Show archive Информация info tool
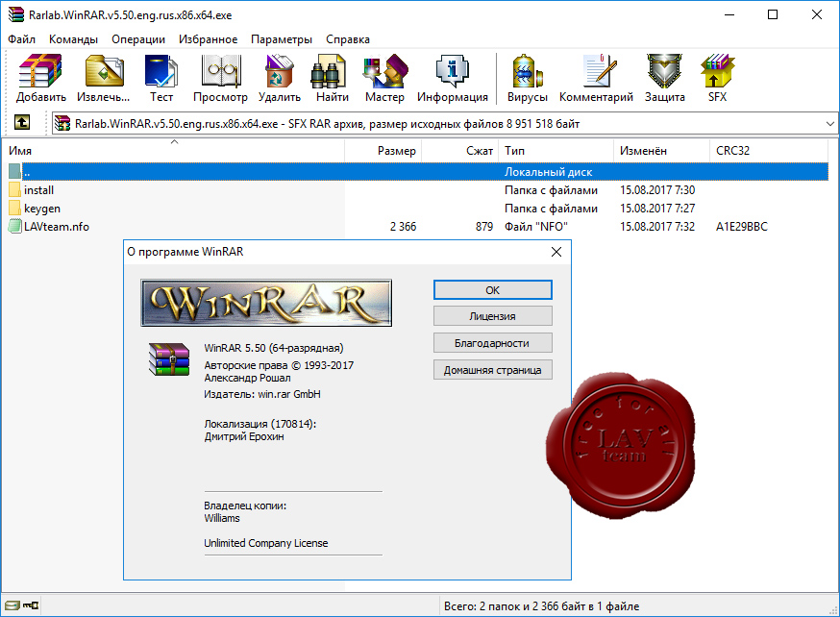The height and width of the screenshot is (617, 840). click(x=453, y=78)
